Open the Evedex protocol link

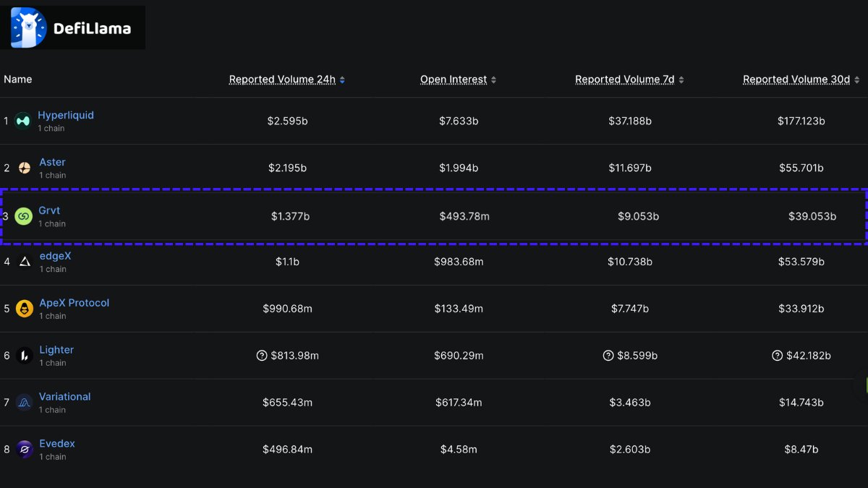coord(57,444)
